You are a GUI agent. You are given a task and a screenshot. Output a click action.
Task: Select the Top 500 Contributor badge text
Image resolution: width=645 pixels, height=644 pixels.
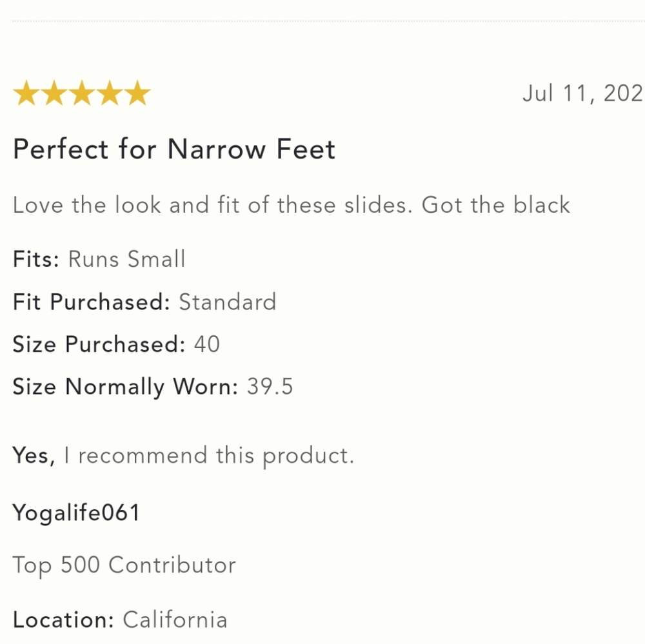point(124,565)
